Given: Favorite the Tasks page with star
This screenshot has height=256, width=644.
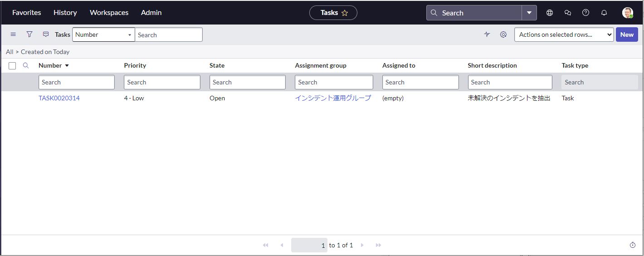Looking at the screenshot, I should pyautogui.click(x=345, y=13).
